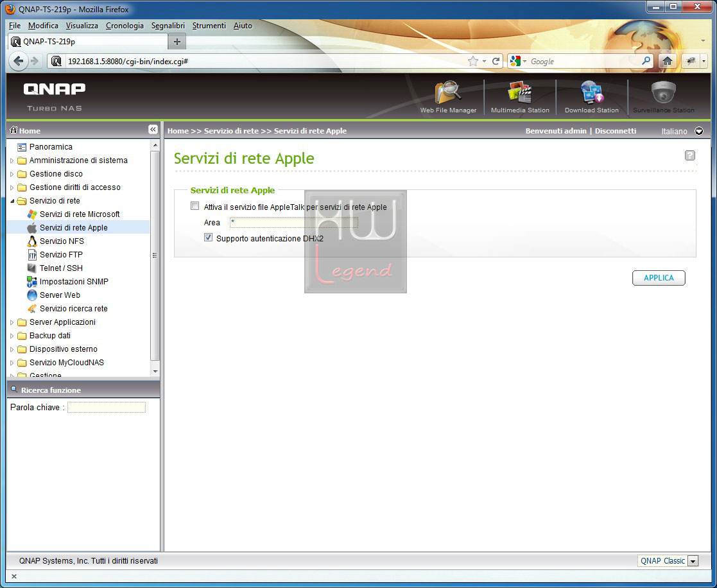Bookmark page with the star icon
The image size is (717, 588).
[473, 61]
